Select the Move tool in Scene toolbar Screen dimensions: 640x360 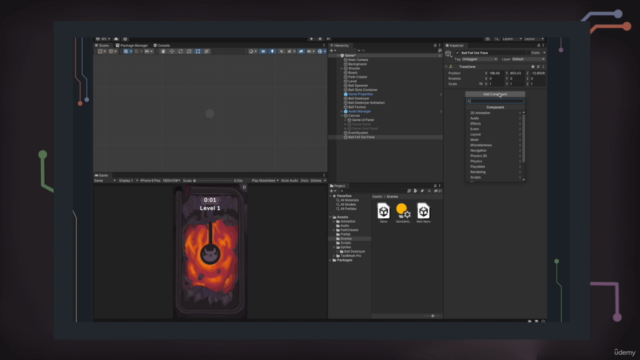pyautogui.click(x=171, y=51)
